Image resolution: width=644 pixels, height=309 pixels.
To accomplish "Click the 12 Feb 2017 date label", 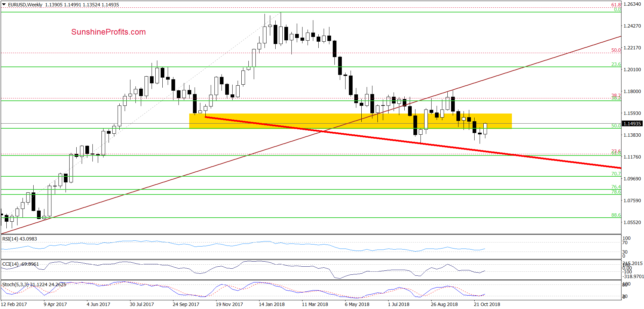I will click(14, 304).
